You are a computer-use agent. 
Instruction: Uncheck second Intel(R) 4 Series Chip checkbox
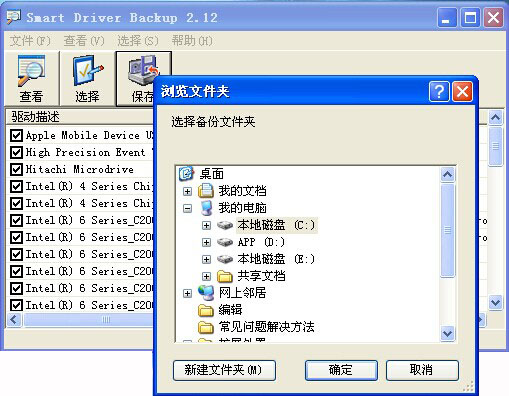pos(16,203)
